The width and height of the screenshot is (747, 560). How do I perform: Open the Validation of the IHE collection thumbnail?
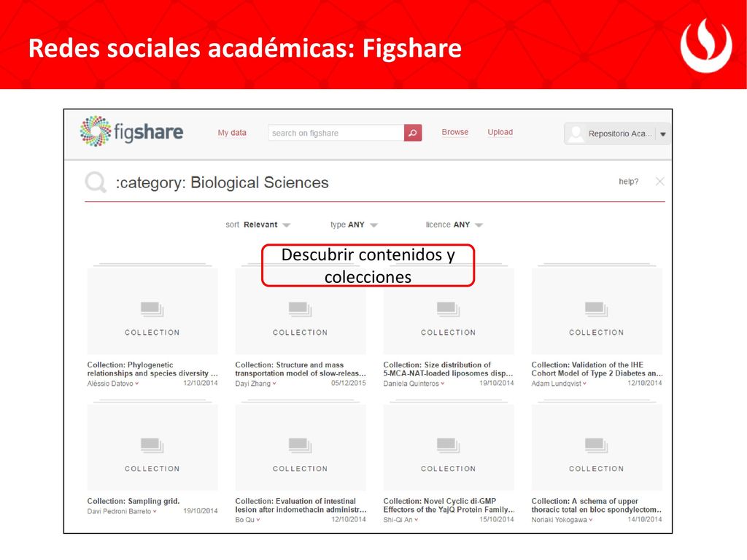tap(597, 311)
